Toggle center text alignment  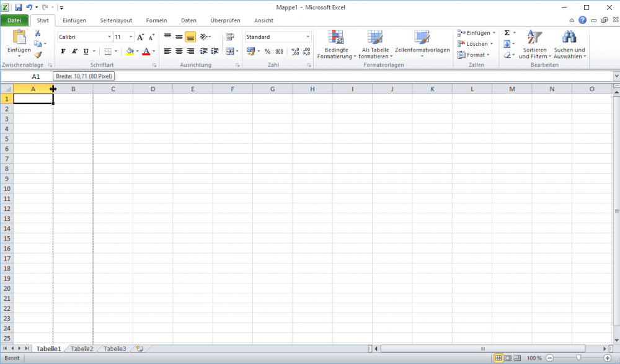pos(179,51)
